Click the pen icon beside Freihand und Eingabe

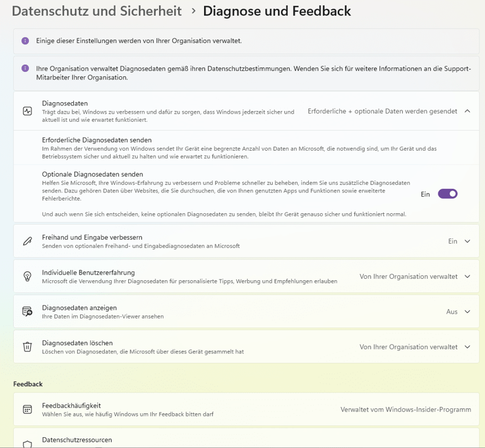tap(27, 241)
